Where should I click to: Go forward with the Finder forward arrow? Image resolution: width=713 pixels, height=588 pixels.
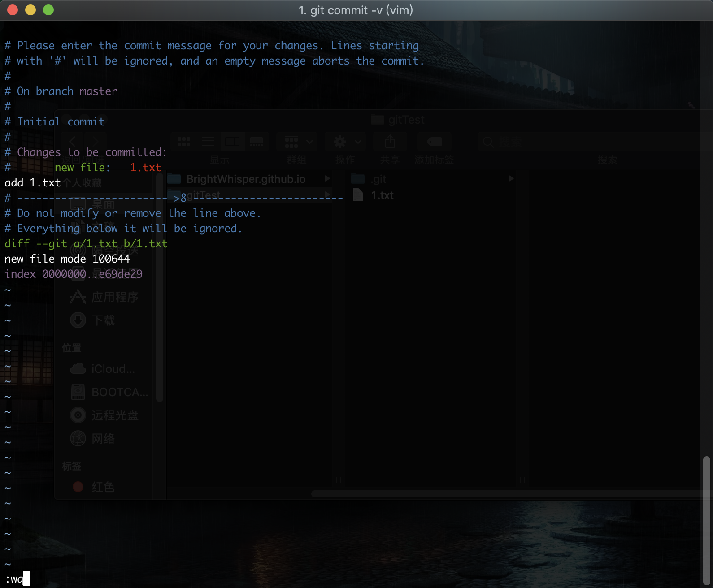coord(95,142)
